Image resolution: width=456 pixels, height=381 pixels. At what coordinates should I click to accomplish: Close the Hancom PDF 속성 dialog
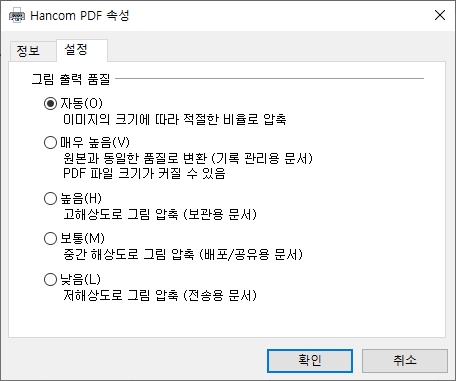tap(440, 15)
